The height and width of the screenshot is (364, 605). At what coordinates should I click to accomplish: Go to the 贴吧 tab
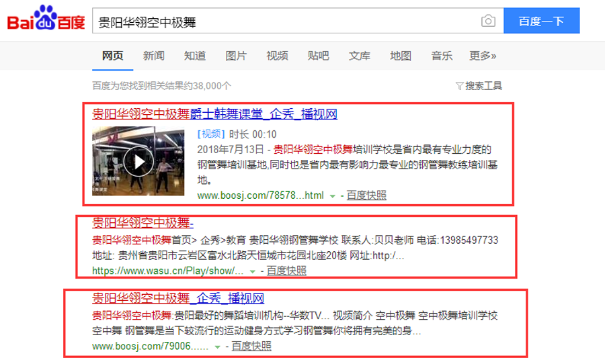click(319, 56)
